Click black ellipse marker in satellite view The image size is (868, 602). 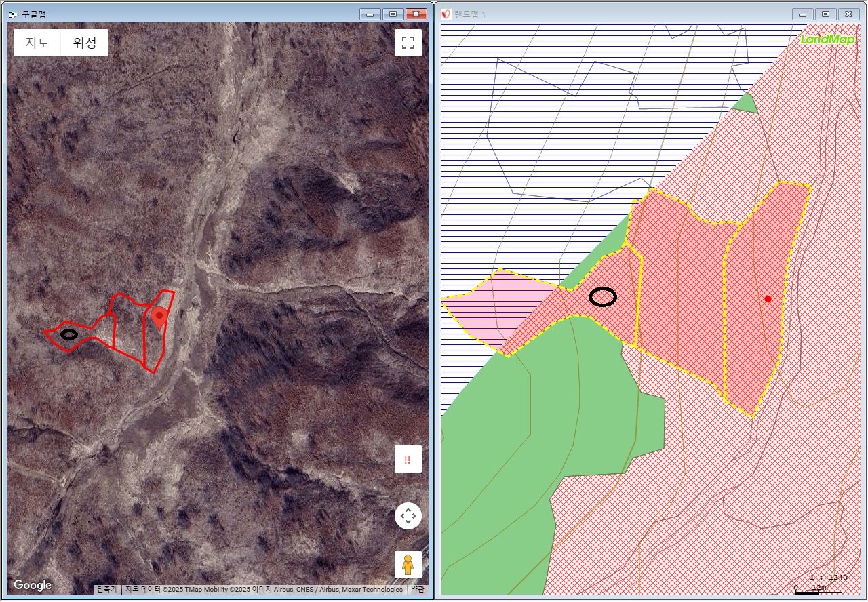click(68, 334)
